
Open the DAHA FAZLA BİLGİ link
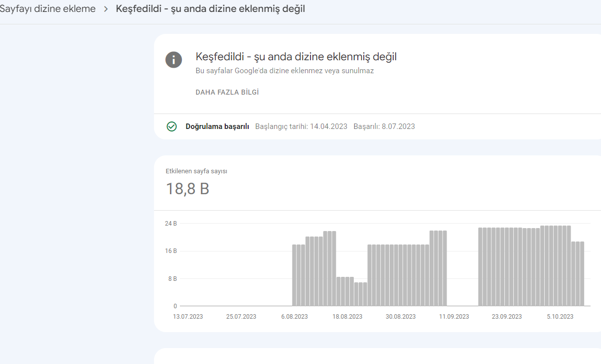pyautogui.click(x=227, y=92)
